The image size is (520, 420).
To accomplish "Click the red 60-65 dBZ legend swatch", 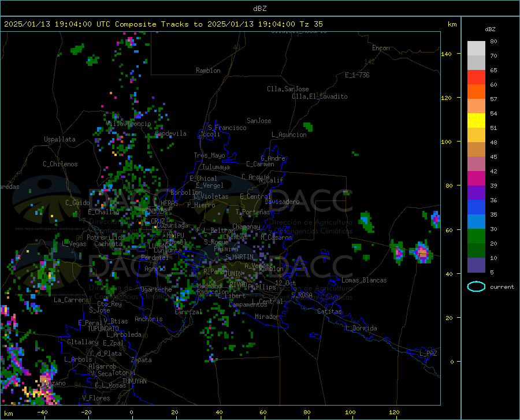I will [476, 77].
